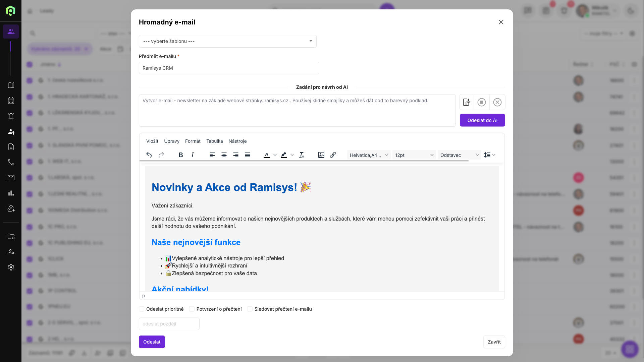Open the alarm bell icon in left sidebar
The image size is (644, 362).
point(11,116)
